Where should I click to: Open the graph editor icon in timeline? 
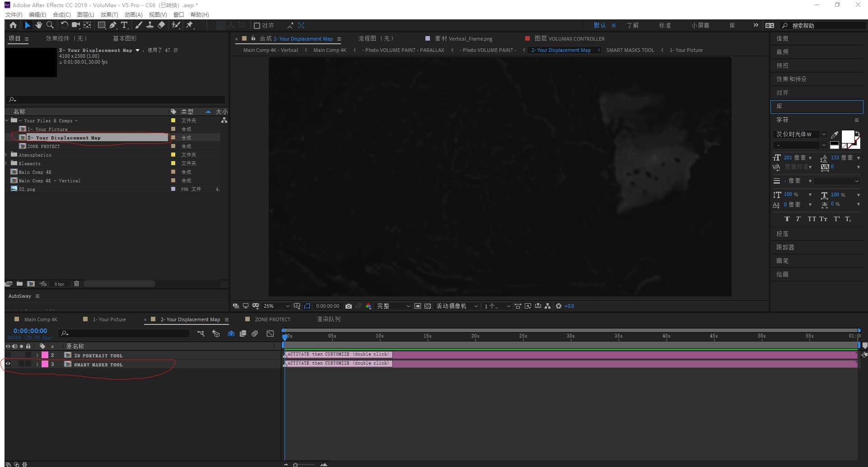coord(270,333)
